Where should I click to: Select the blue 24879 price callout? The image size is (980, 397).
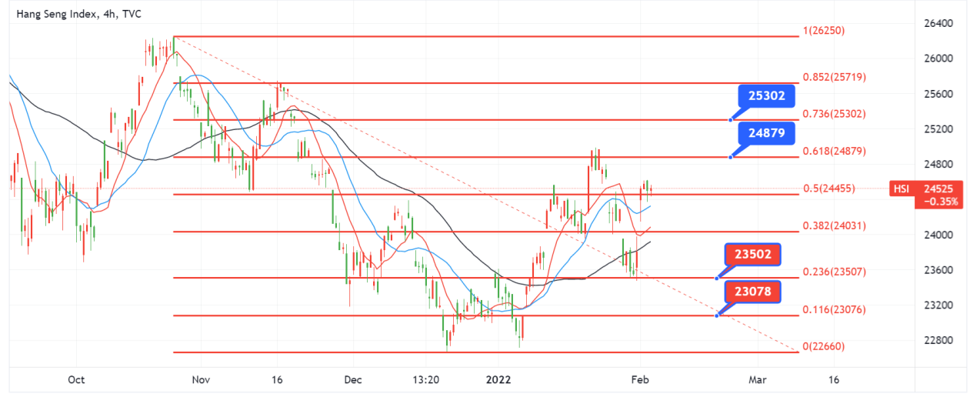point(766,133)
